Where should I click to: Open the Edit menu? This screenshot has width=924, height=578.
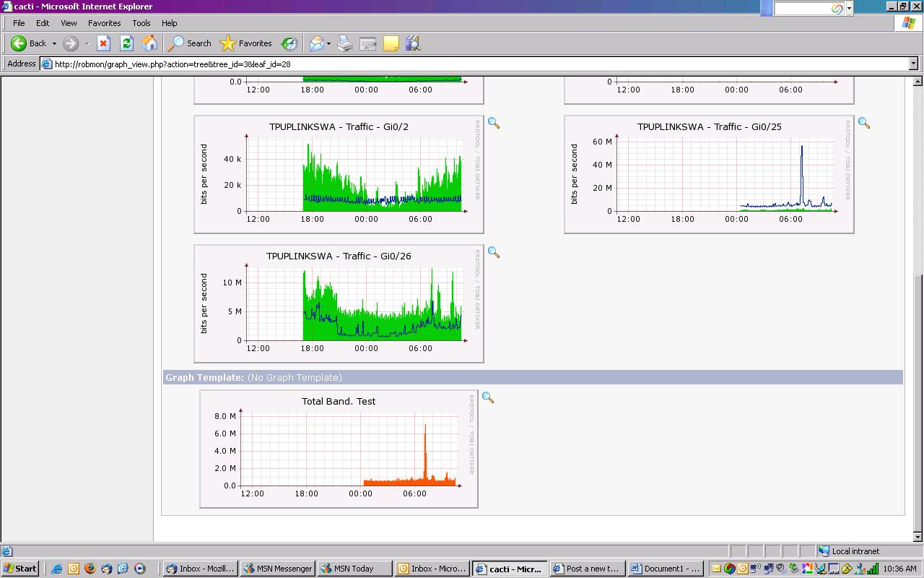click(43, 23)
